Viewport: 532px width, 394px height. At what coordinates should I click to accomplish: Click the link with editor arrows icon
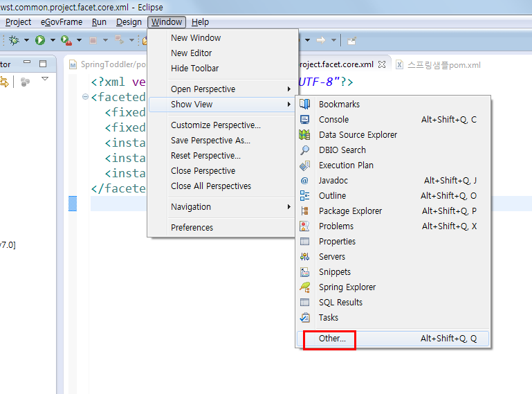4,82
